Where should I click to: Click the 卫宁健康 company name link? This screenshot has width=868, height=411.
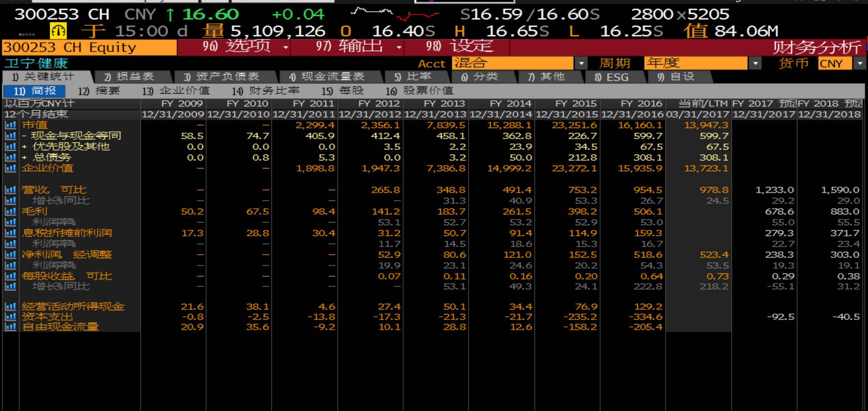coord(36,63)
